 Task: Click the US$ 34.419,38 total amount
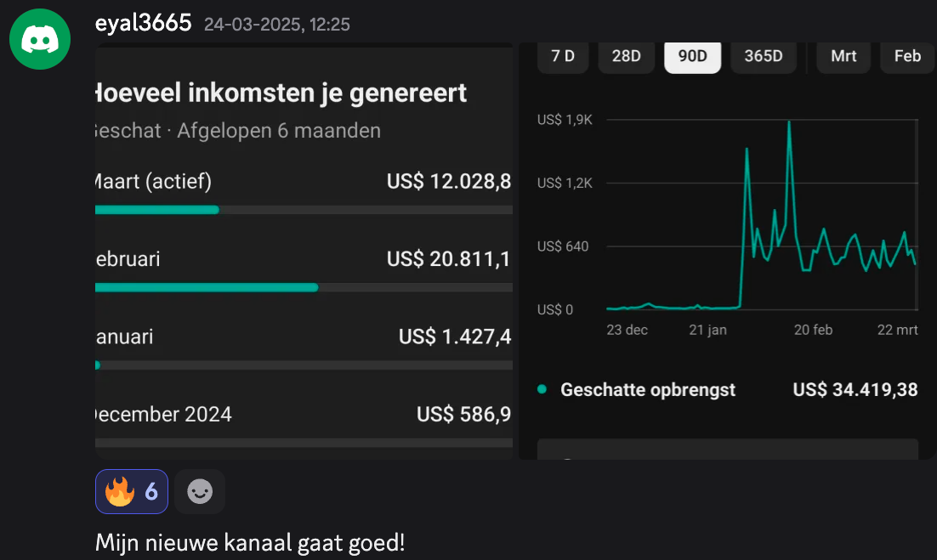[x=855, y=390]
